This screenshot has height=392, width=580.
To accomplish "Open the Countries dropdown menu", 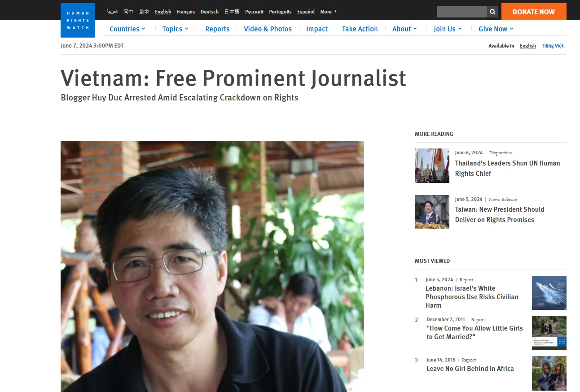I will tap(127, 29).
